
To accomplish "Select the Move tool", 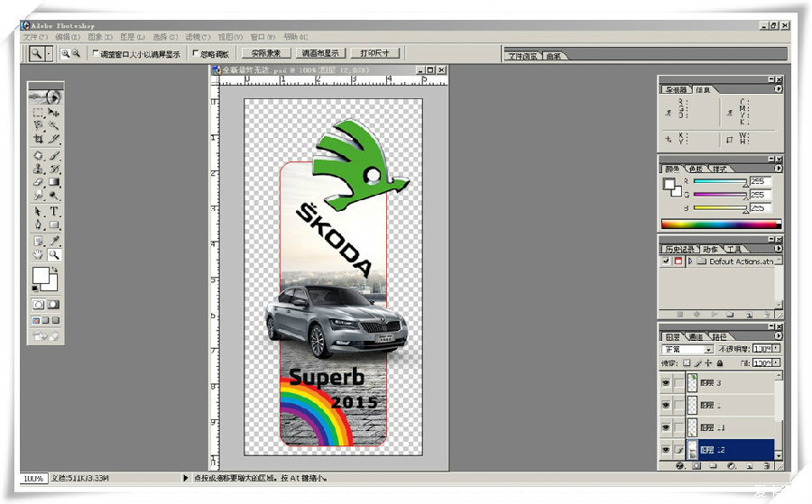I will coord(53,113).
